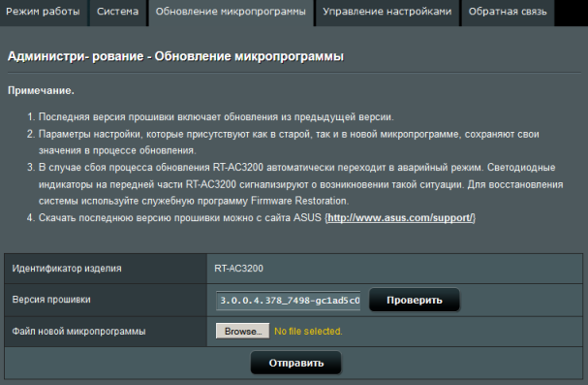The width and height of the screenshot is (588, 385).
Task: Open the Режим работы tab
Action: point(44,12)
